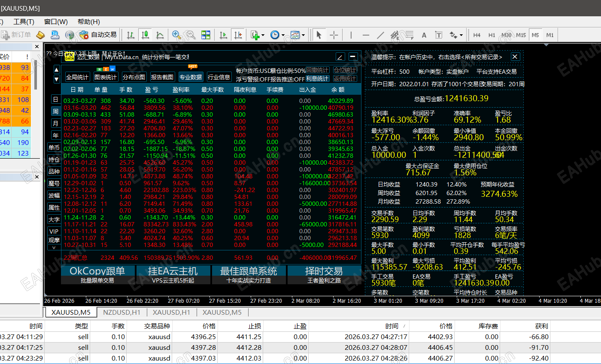Open the 工具(T) menu
This screenshot has height=364, width=601.
click(24, 22)
